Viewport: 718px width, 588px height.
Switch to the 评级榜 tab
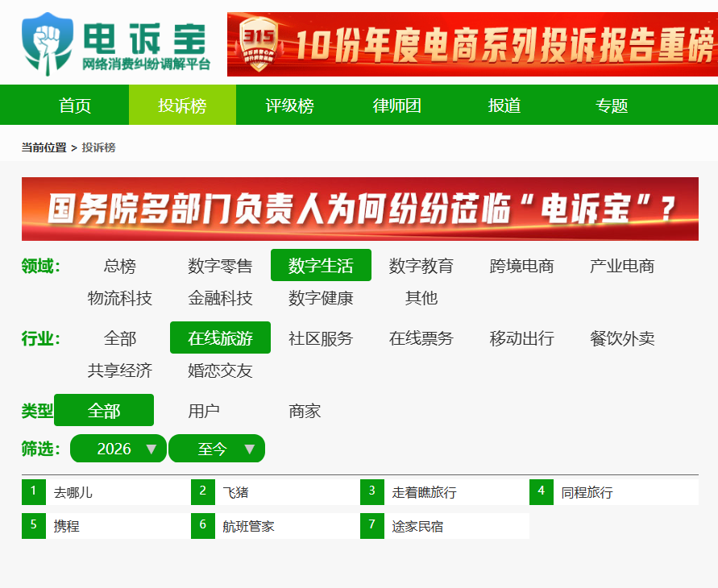[290, 106]
